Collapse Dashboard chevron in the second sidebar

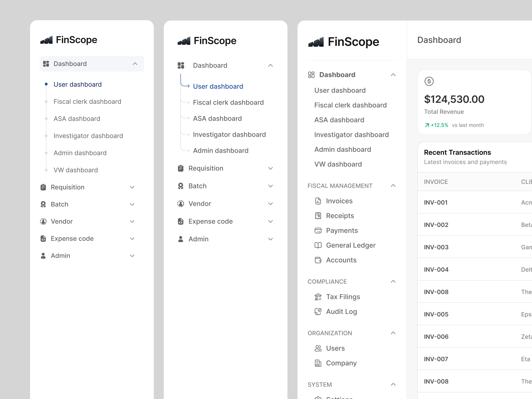click(x=271, y=65)
